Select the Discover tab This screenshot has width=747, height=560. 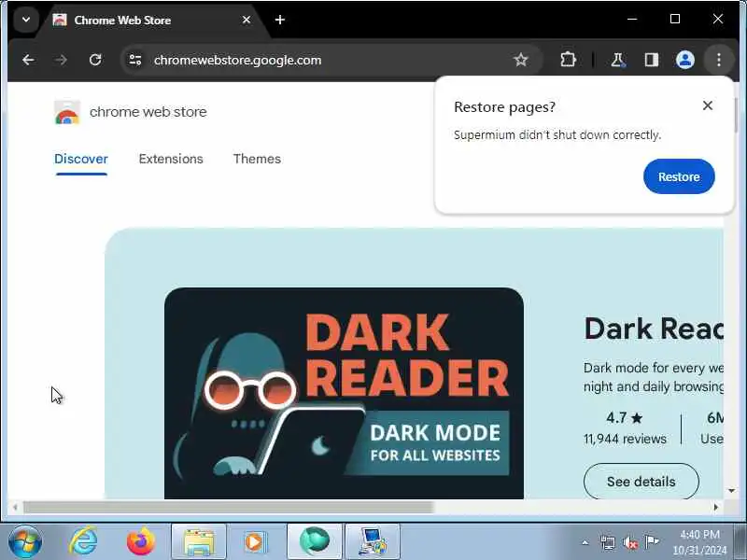click(x=81, y=159)
